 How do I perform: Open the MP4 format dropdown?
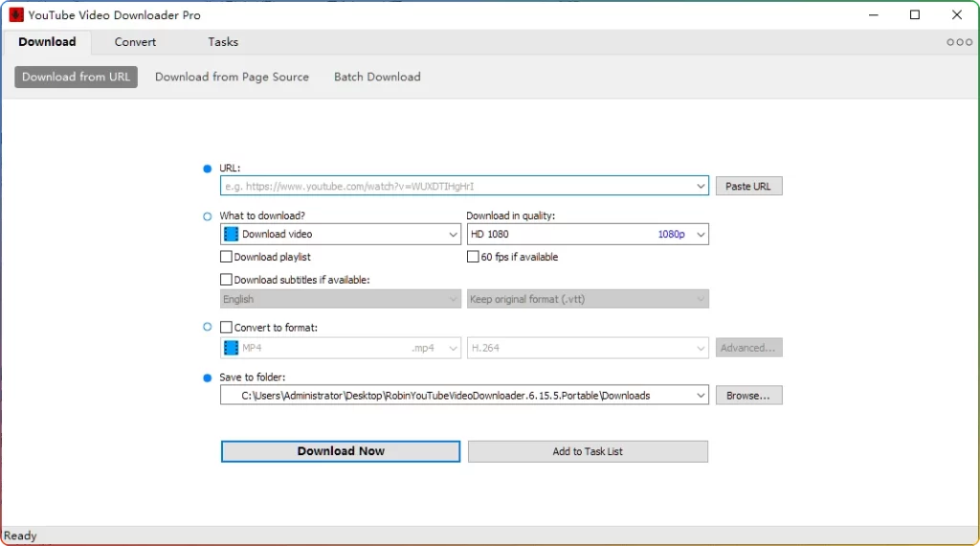tap(341, 348)
